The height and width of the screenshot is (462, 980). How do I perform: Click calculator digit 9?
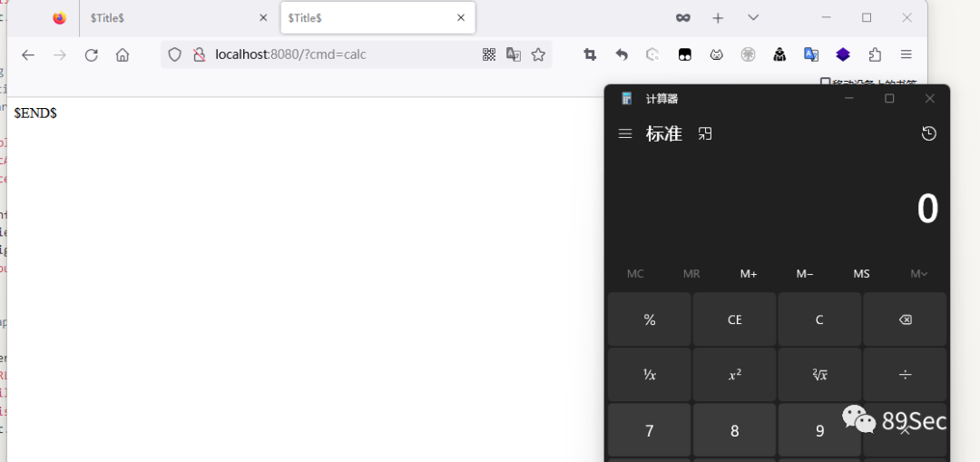pyautogui.click(x=819, y=430)
